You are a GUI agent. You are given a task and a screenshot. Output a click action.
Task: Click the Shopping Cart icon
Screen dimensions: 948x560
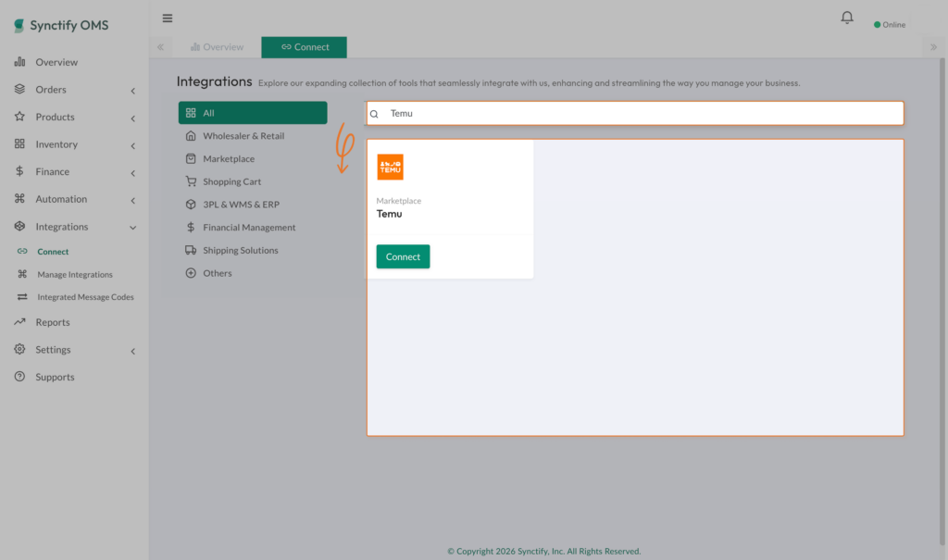point(191,181)
